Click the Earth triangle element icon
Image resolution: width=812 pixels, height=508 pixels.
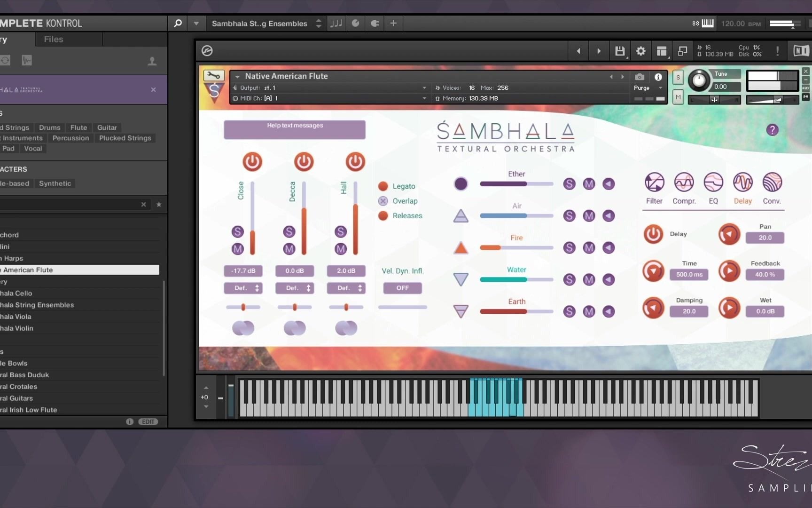(461, 311)
